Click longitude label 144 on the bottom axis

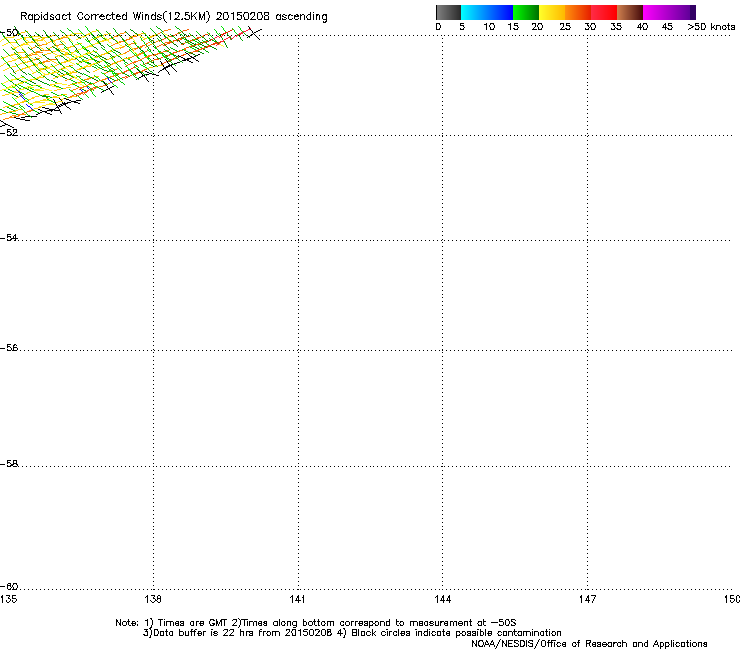click(443, 599)
